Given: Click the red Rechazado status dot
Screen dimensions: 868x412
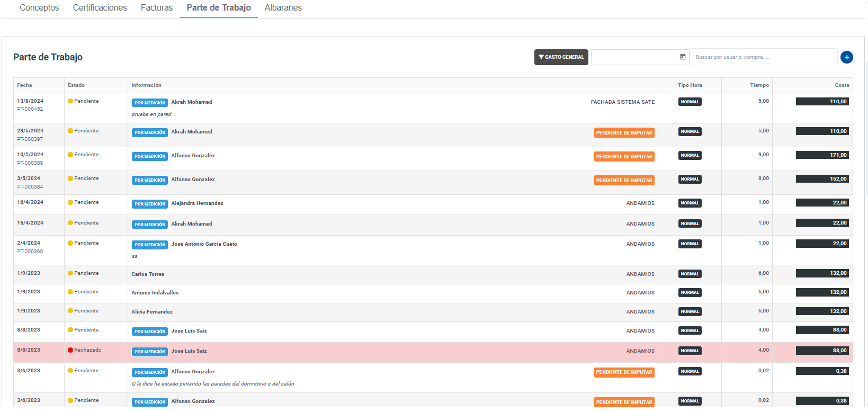Looking at the screenshot, I should coord(70,350).
